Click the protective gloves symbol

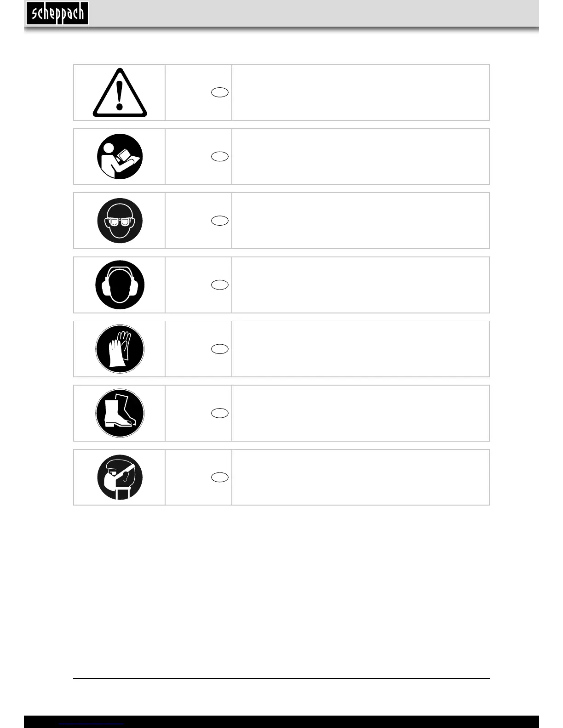coord(120,349)
